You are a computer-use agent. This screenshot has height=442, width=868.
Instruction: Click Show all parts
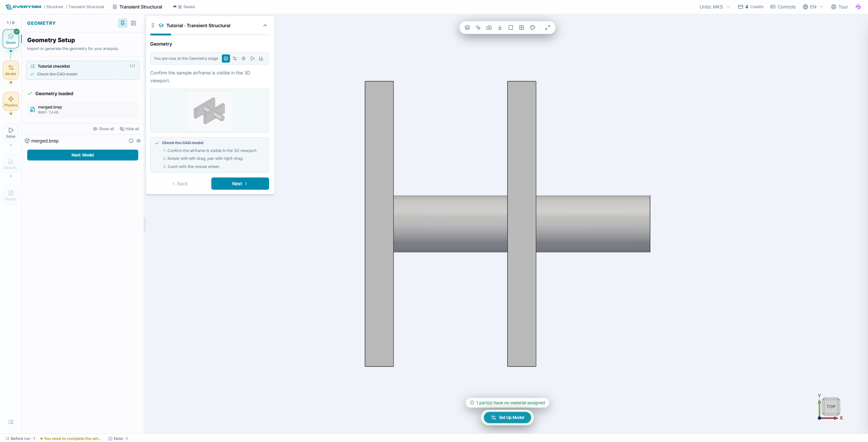104,129
